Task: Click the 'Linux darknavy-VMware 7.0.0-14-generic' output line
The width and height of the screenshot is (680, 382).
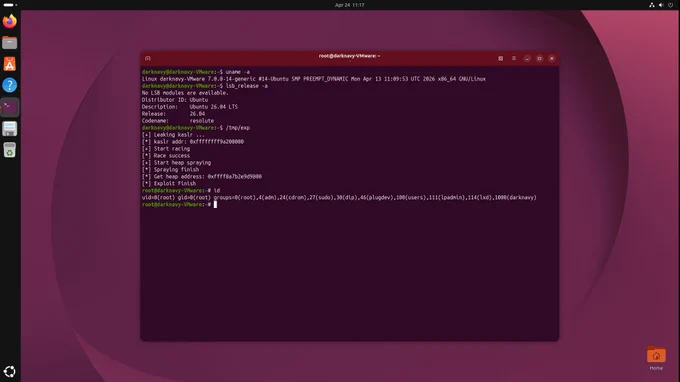Action: (x=314, y=79)
